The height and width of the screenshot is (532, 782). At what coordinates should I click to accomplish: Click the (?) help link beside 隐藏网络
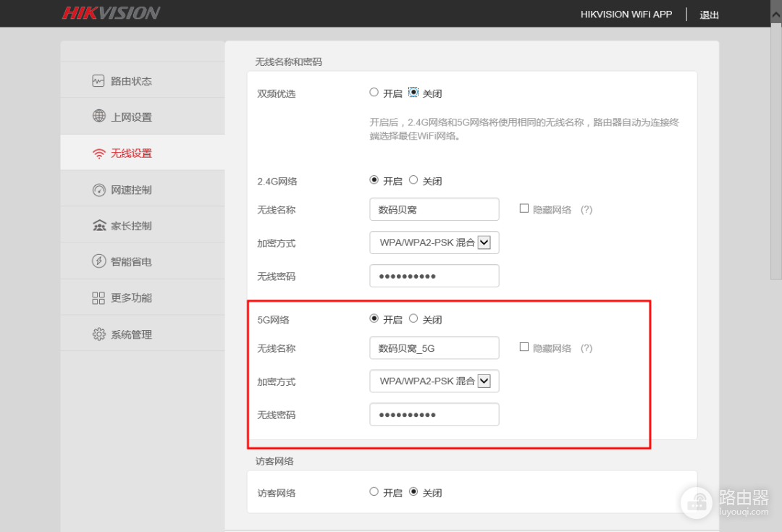pyautogui.click(x=586, y=208)
